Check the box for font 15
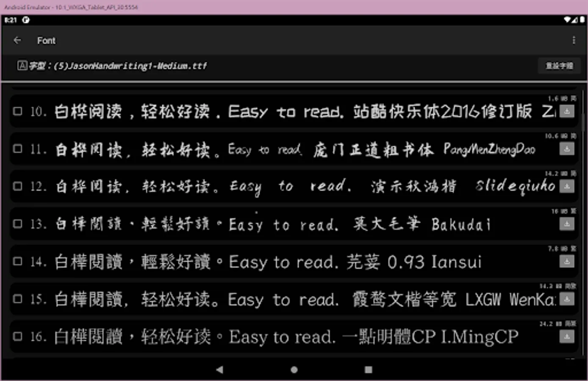588x381 pixels. pos(18,299)
